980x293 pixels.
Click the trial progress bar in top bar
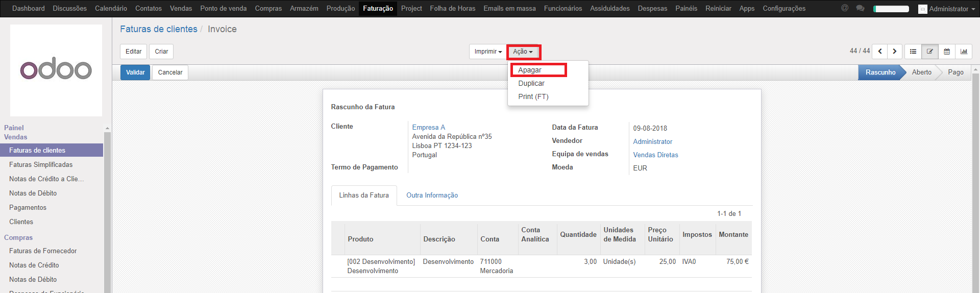point(891,9)
